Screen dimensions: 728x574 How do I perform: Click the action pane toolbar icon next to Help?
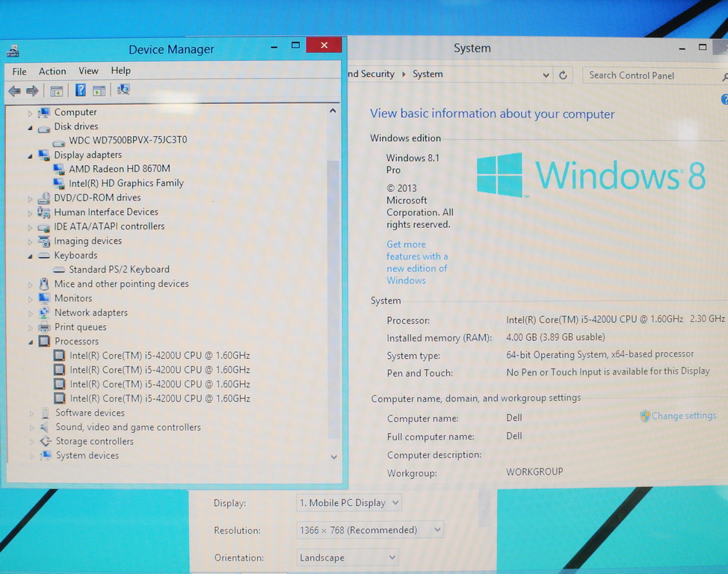(x=99, y=90)
